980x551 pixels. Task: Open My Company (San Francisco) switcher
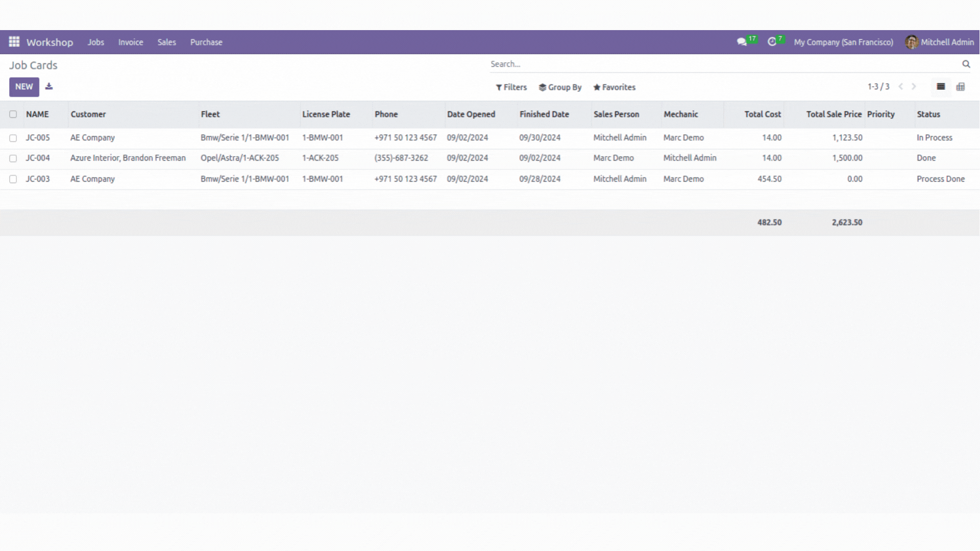843,42
